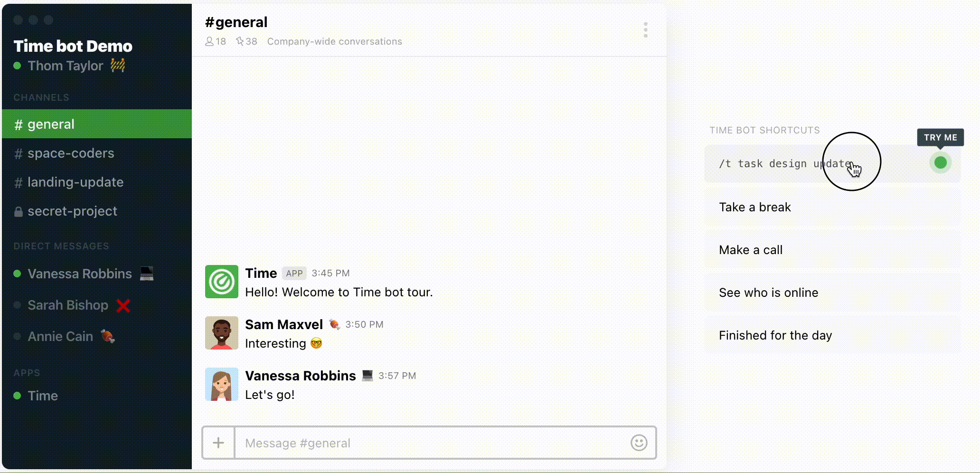Click the online presence dot next to Thom Taylor

18,66
